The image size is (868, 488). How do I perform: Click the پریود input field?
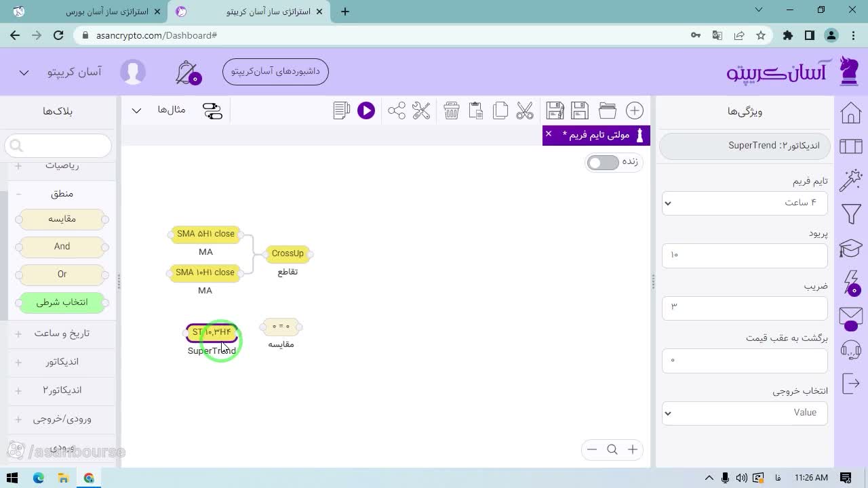[x=745, y=256]
